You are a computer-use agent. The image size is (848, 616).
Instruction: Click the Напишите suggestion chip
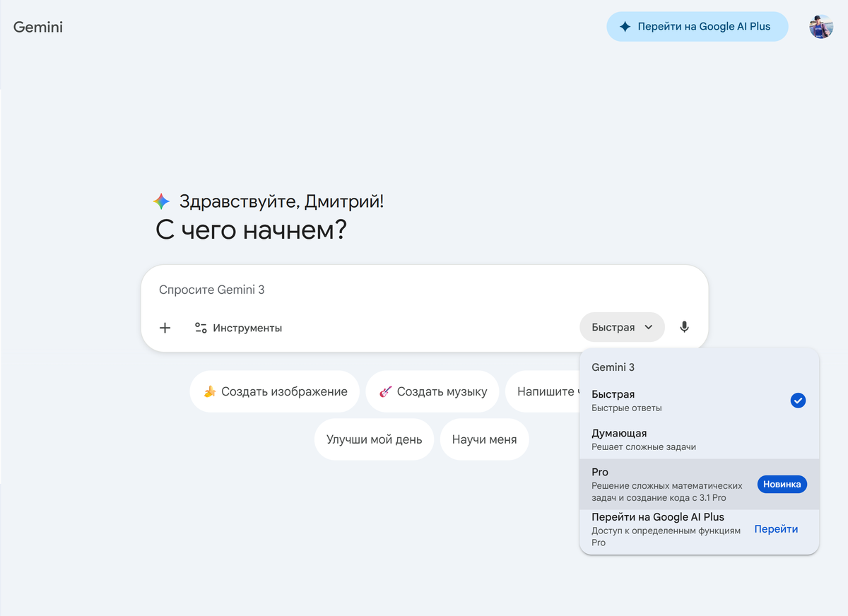point(542,391)
